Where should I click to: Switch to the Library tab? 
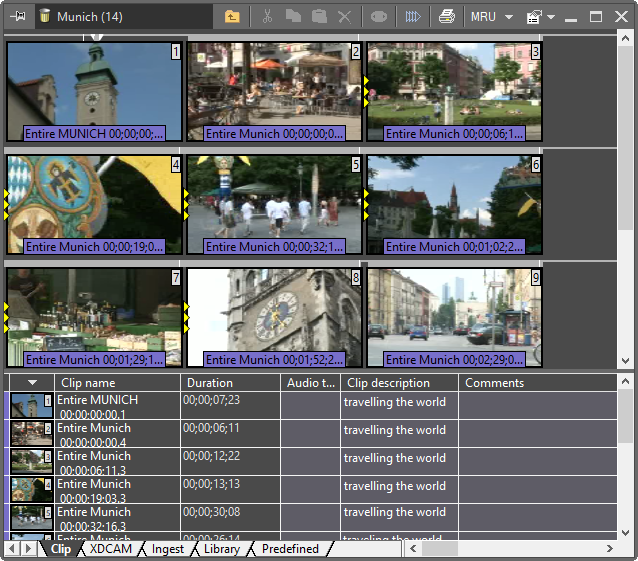tap(222, 549)
